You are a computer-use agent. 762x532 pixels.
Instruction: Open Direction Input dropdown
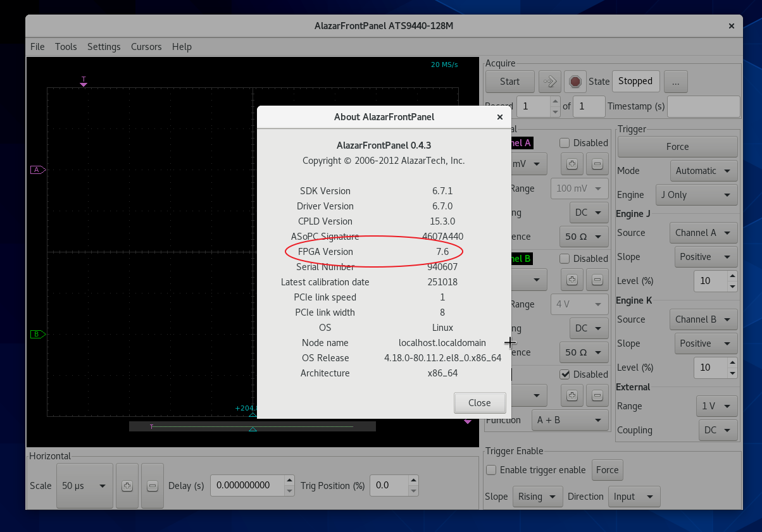pyautogui.click(x=634, y=497)
